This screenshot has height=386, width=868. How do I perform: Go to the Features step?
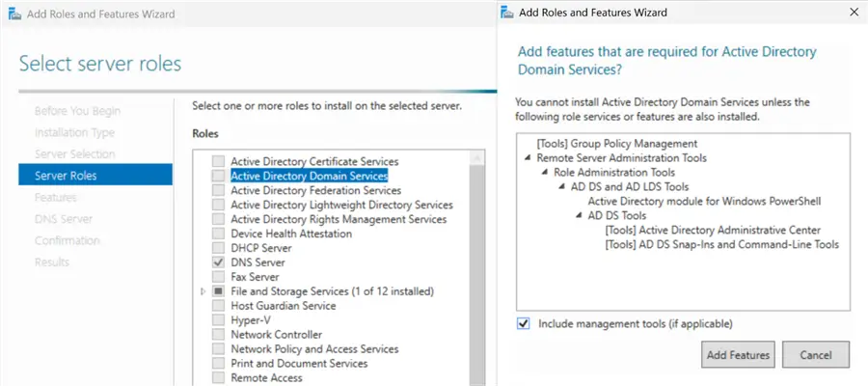(x=55, y=197)
